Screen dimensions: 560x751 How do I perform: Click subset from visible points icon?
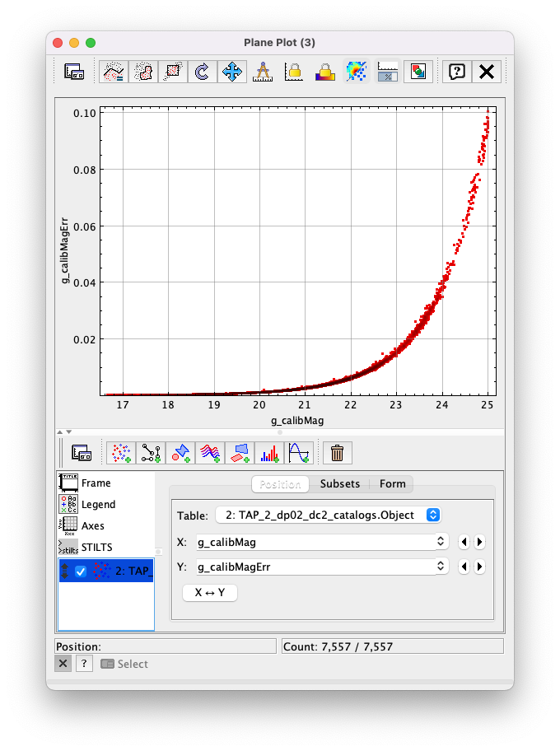(173, 72)
